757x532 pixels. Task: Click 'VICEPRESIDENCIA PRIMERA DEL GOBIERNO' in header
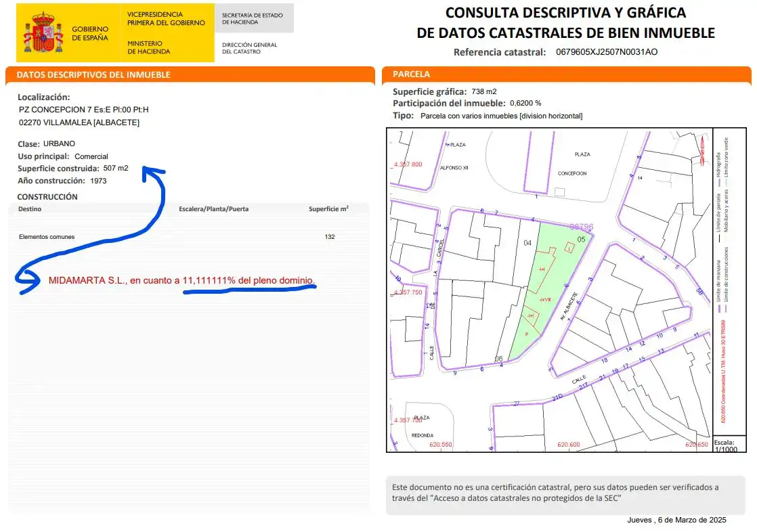pyautogui.click(x=166, y=18)
